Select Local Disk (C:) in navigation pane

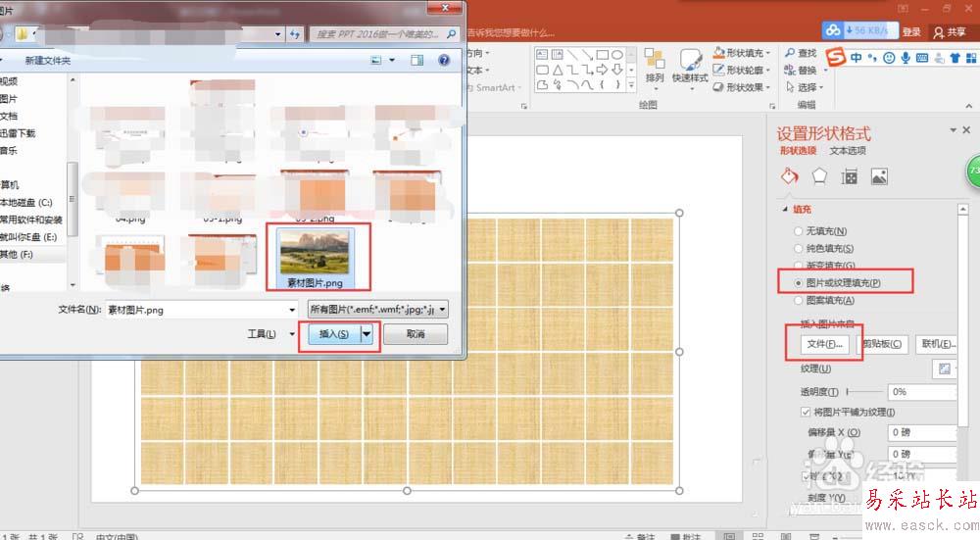point(26,203)
